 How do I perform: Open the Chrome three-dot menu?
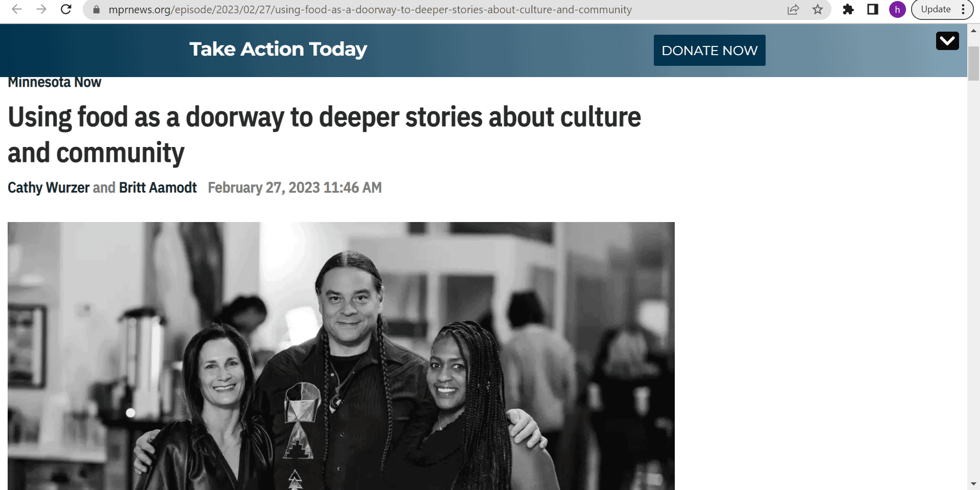963,9
